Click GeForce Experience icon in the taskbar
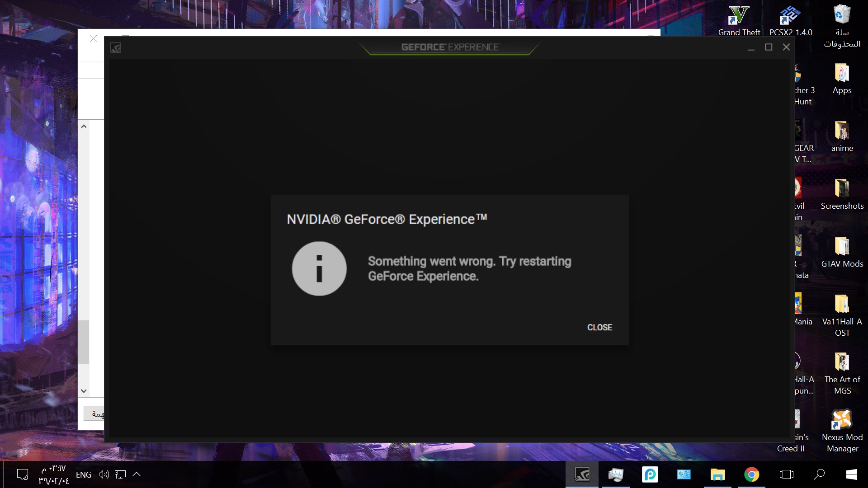Image resolution: width=868 pixels, height=488 pixels. click(582, 474)
